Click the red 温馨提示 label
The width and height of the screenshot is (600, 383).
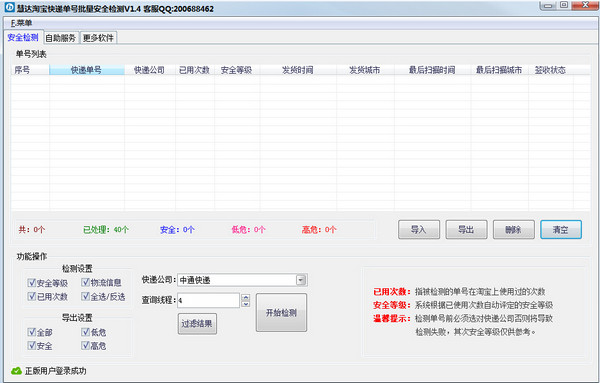(392, 318)
